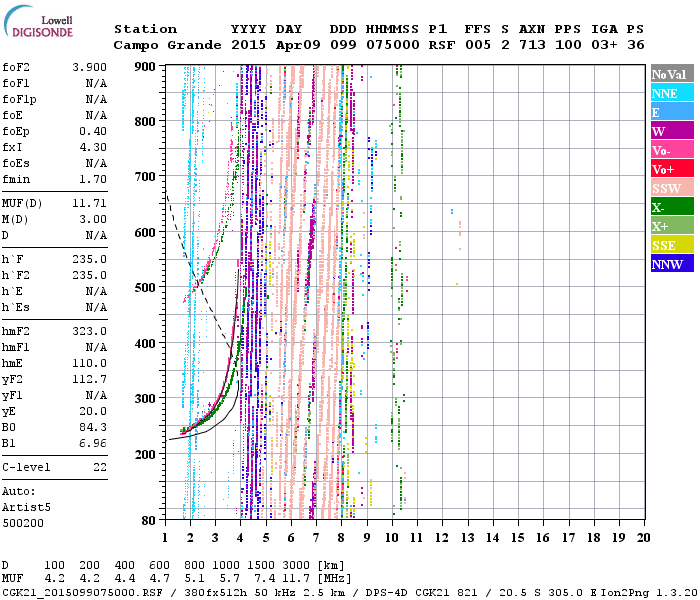Click the Campo Grande station name
Viewport: 700px width, 600px height.
[167, 45]
